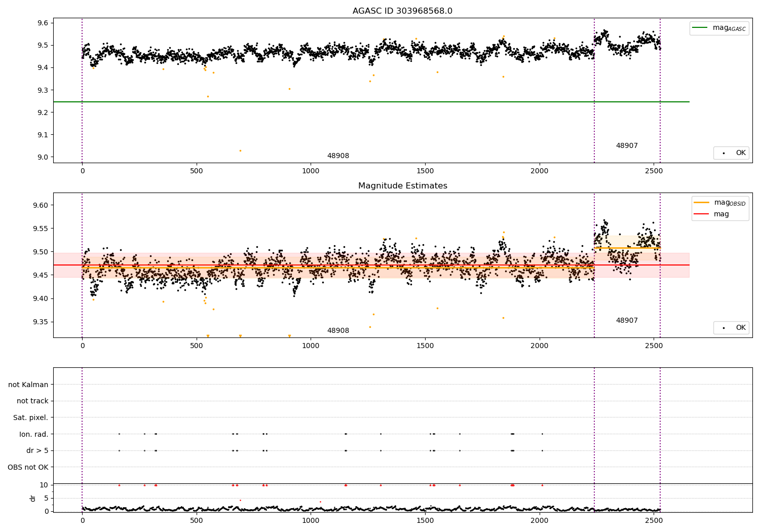Image resolution: width=760 pixels, height=532 pixels.
Task: Click the red horizontal mag line in Magnitude Estimates
Action: 371,265
